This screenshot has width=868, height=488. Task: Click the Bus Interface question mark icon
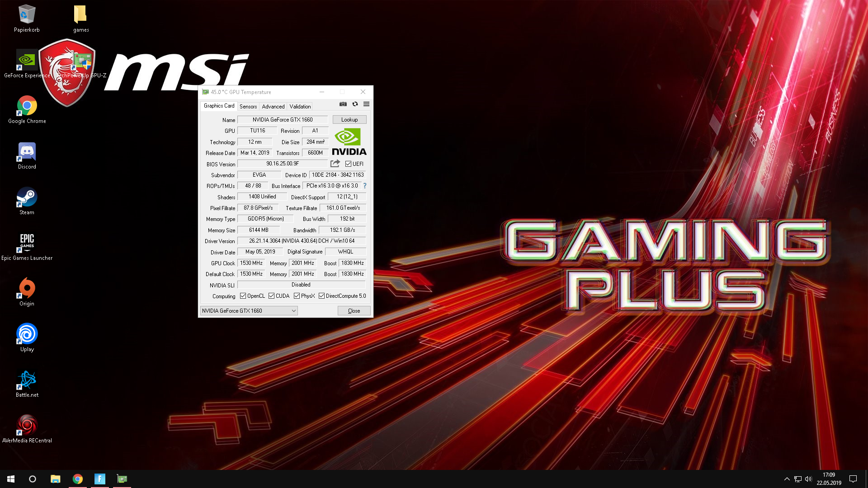coord(365,186)
